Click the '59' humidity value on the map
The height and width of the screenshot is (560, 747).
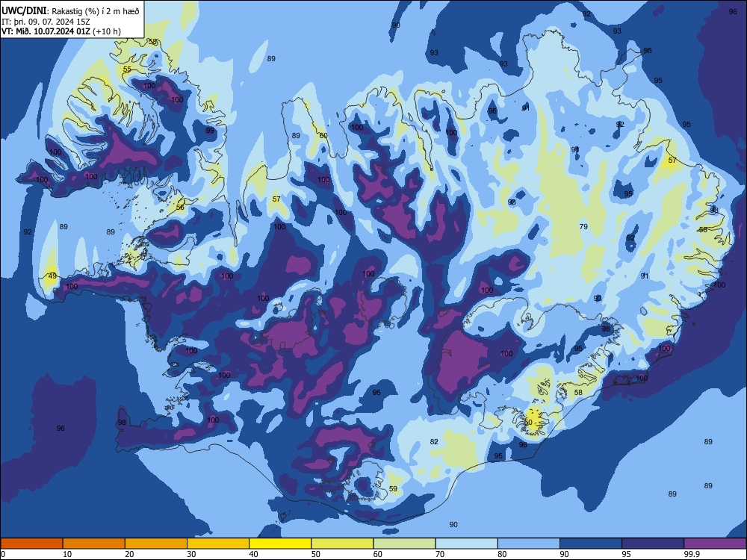(393, 489)
